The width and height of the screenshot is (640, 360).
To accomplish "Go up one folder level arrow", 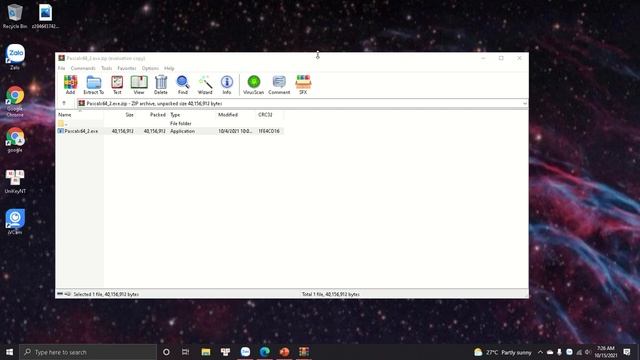I will pyautogui.click(x=64, y=103).
